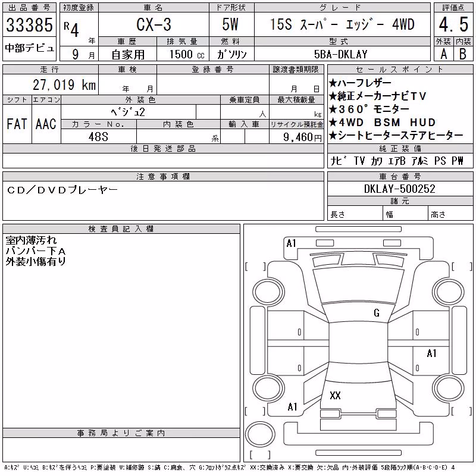Select first registration year R4

tap(71, 29)
